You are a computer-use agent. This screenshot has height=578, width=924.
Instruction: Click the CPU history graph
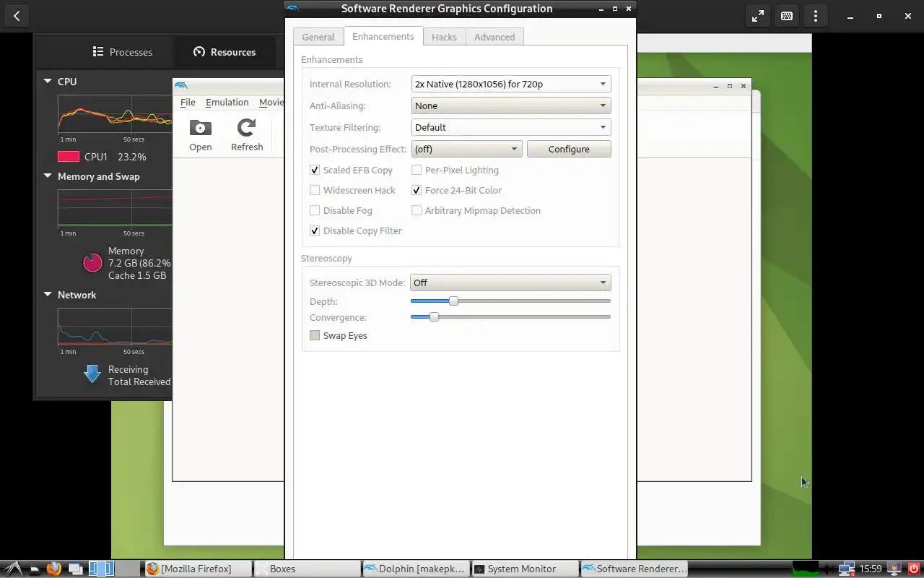click(115, 113)
